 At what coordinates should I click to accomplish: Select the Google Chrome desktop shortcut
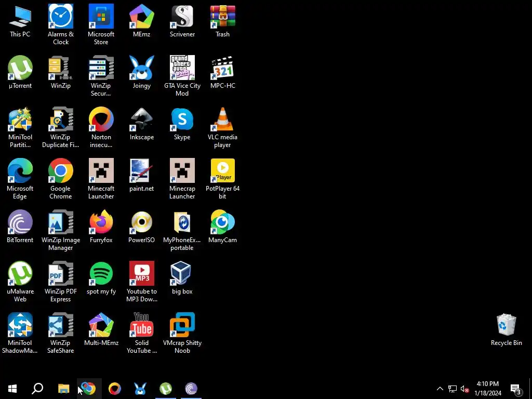point(61,179)
